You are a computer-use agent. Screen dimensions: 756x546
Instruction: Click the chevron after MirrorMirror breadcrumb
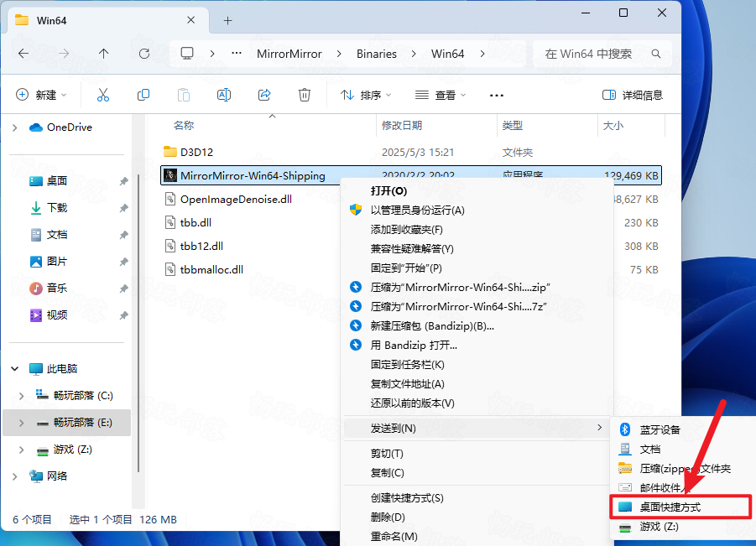pos(339,54)
